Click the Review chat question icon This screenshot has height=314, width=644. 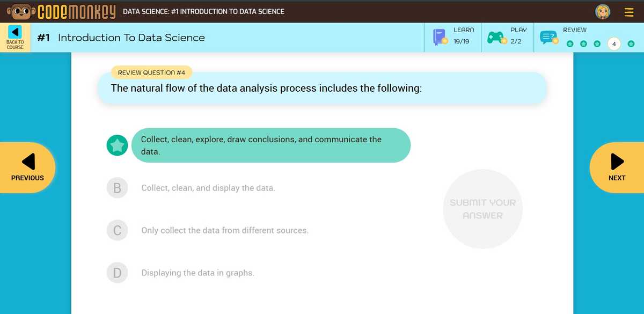[x=549, y=38]
